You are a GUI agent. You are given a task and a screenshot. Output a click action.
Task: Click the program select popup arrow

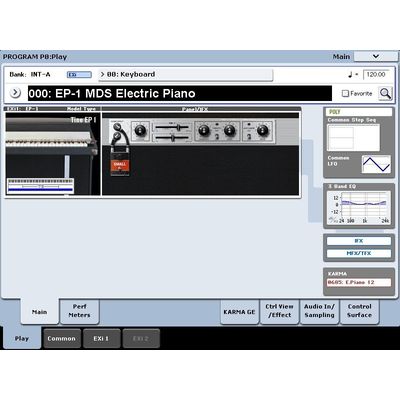(15, 93)
